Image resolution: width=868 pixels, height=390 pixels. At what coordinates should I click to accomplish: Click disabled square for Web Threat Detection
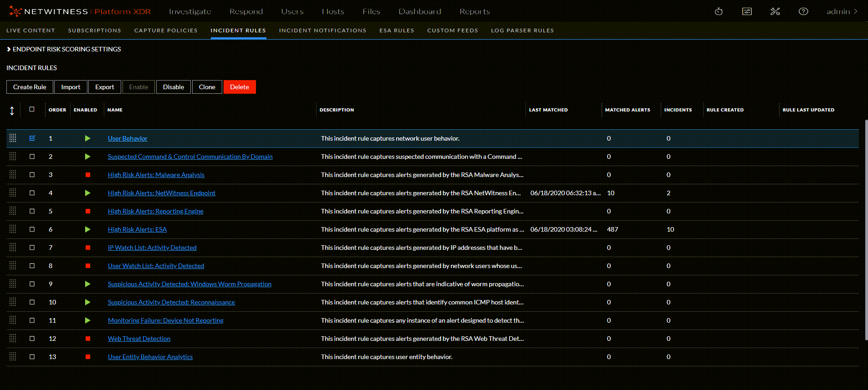[88, 339]
